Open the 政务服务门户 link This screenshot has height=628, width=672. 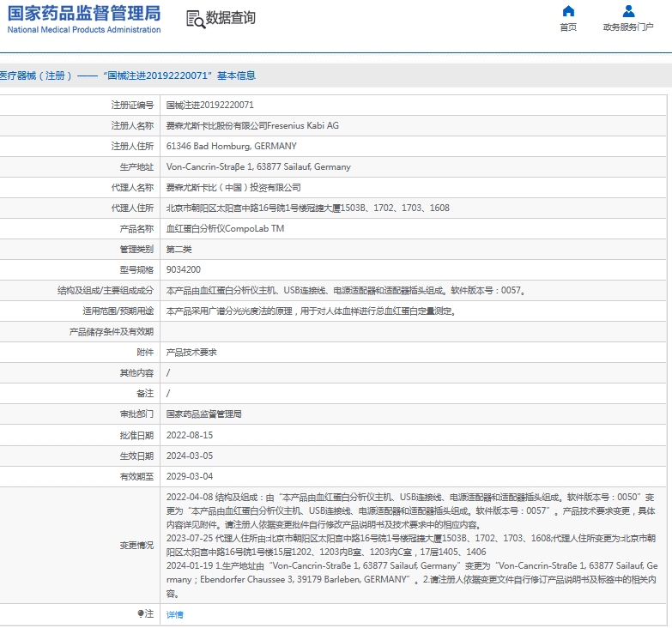pos(628,27)
